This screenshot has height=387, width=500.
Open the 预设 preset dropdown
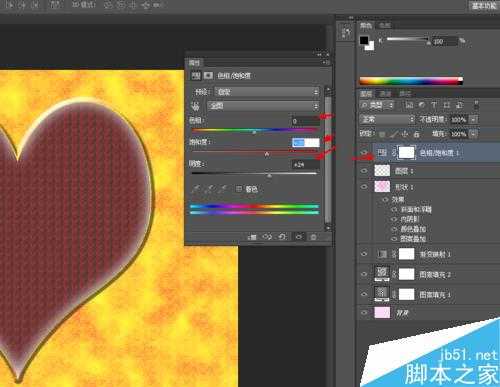(267, 92)
